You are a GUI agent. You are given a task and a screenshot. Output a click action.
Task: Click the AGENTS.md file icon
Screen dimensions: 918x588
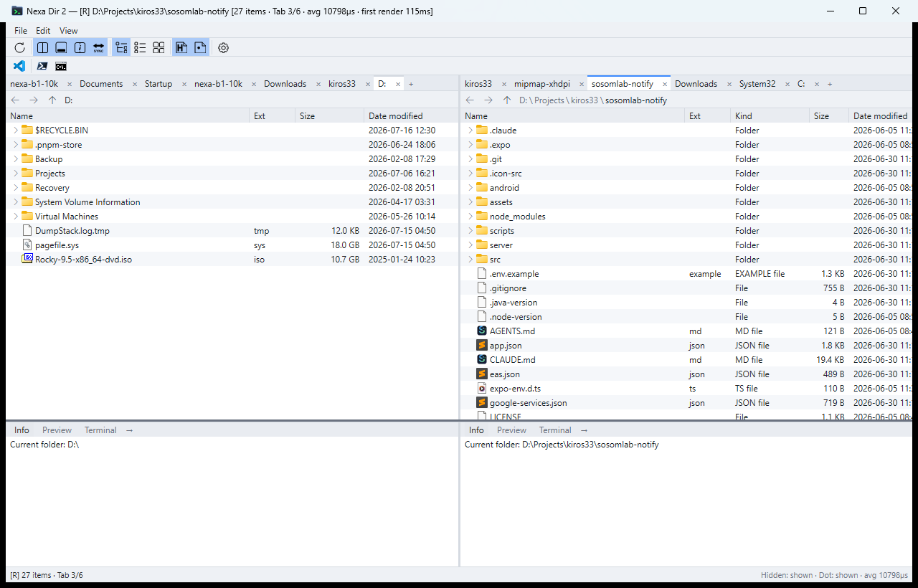click(x=482, y=331)
